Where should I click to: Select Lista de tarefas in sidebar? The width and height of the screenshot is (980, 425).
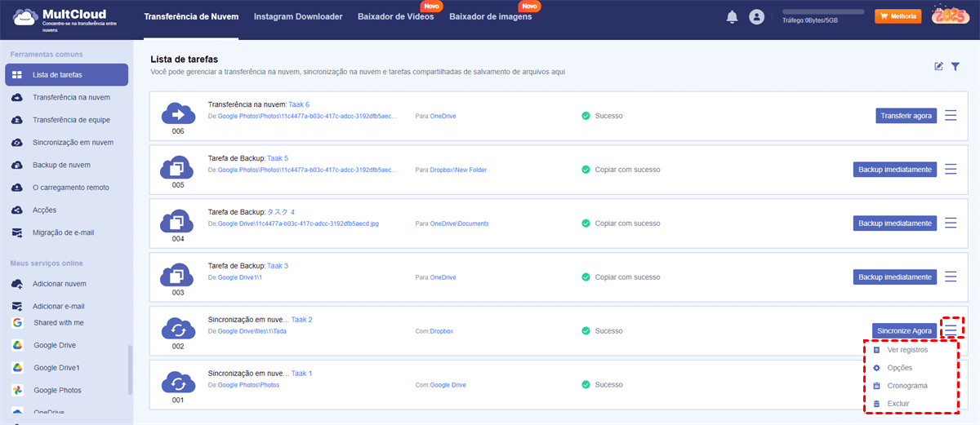(66, 75)
